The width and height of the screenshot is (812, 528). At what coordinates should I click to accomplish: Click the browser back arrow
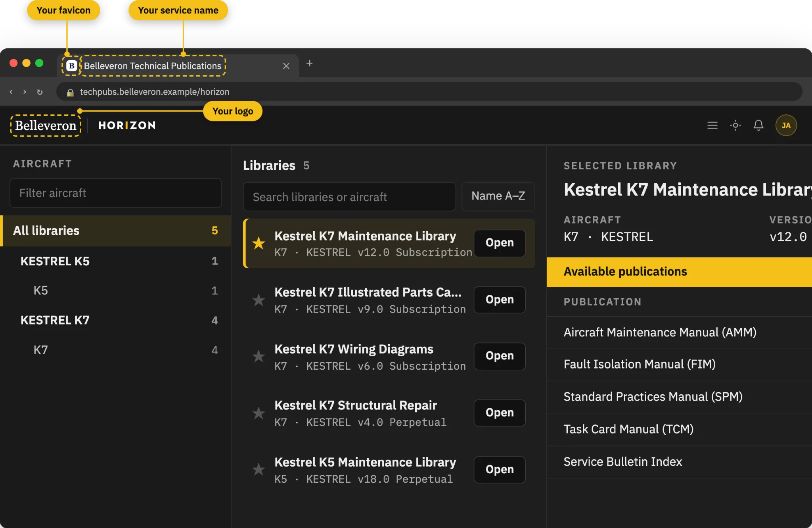click(x=11, y=92)
